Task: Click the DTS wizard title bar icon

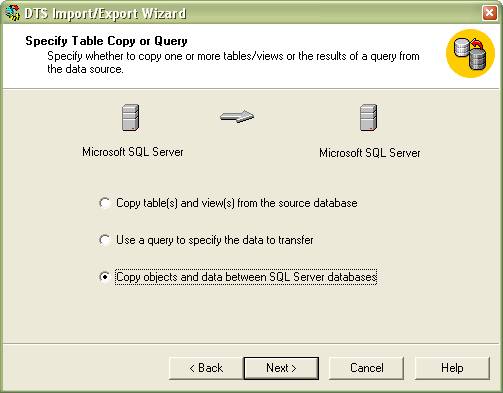Action: click(x=13, y=13)
